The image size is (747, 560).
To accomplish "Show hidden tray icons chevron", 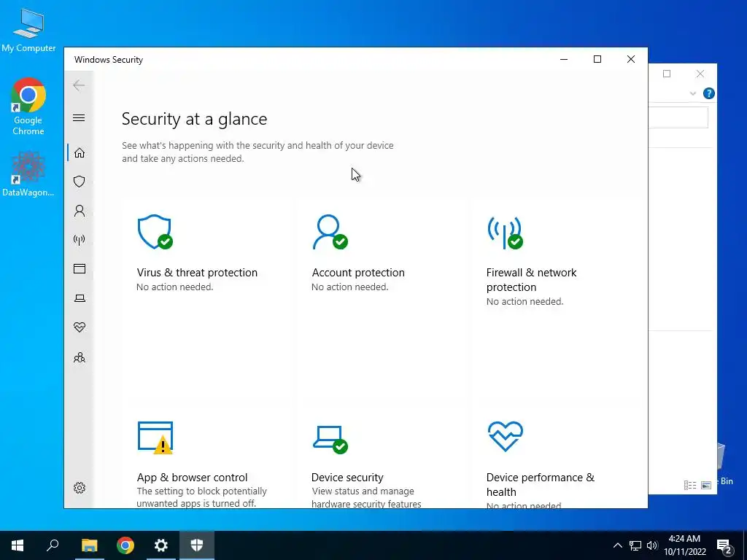I will point(617,545).
